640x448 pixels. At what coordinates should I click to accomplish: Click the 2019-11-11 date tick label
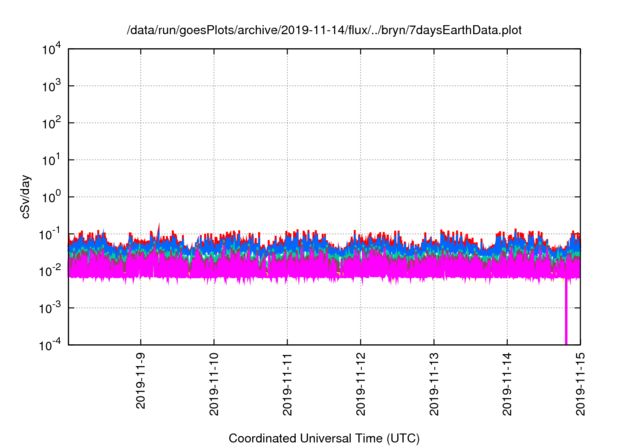coord(287,384)
